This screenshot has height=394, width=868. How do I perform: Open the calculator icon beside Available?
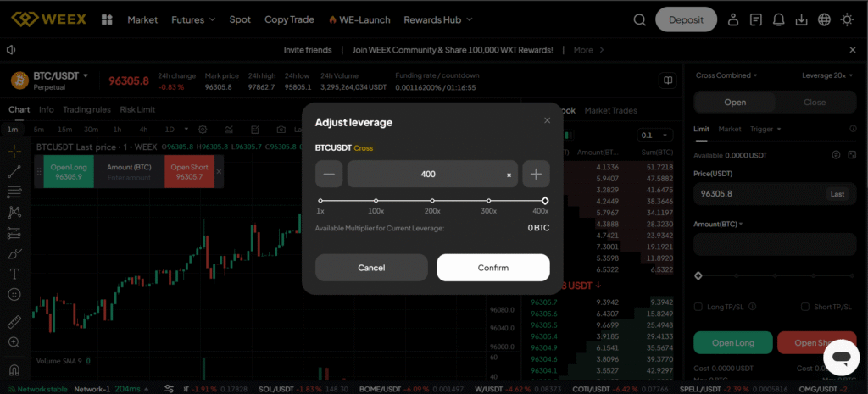[x=851, y=155]
